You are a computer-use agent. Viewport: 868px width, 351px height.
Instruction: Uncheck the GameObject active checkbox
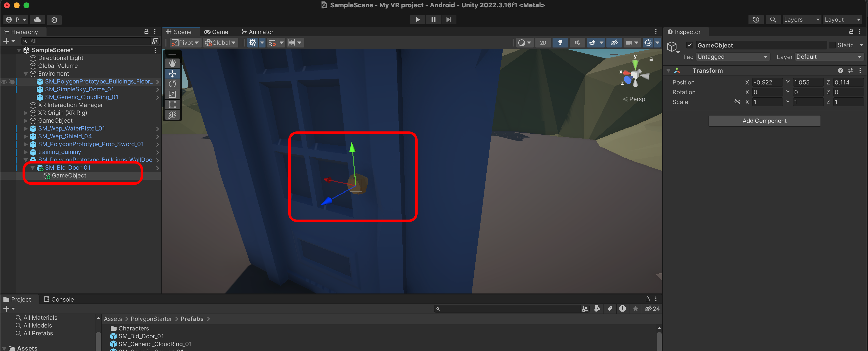(x=689, y=45)
